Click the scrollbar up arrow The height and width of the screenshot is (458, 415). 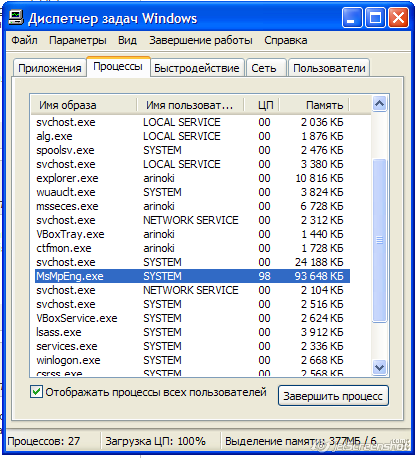380,104
